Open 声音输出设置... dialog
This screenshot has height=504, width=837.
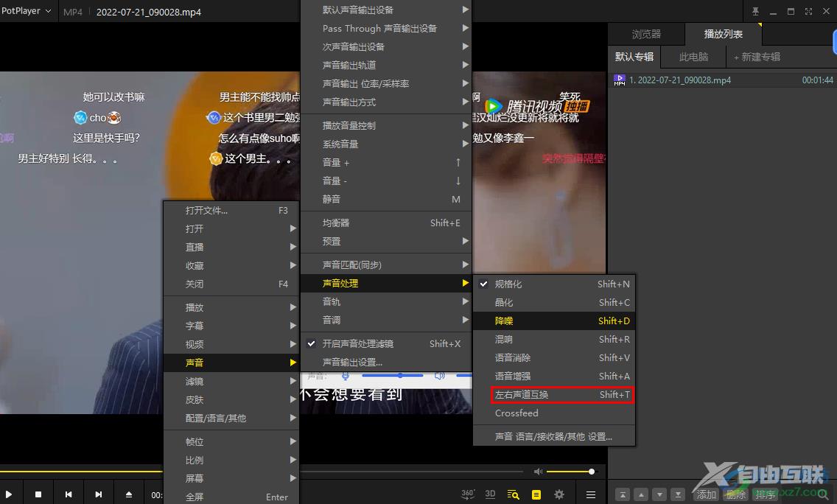(x=386, y=362)
